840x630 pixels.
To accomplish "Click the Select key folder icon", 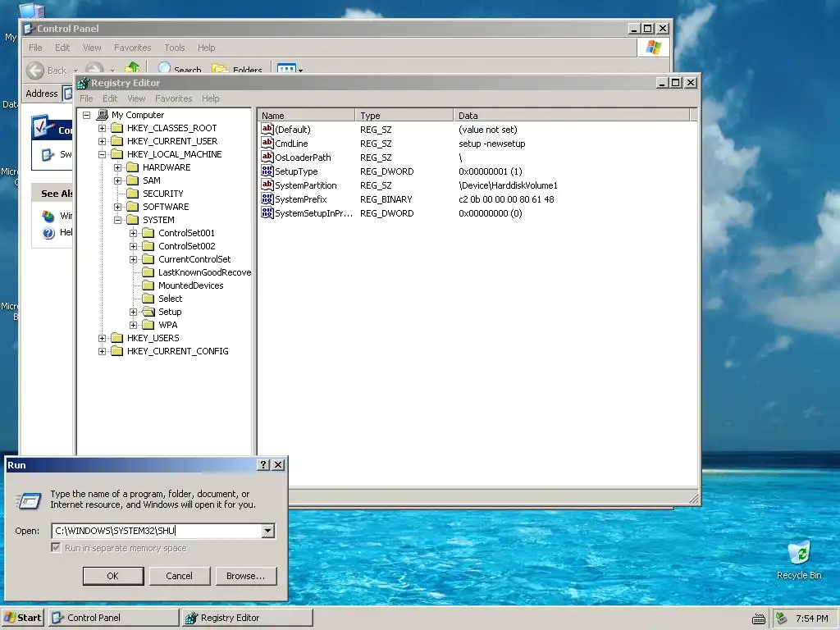I will [x=148, y=299].
